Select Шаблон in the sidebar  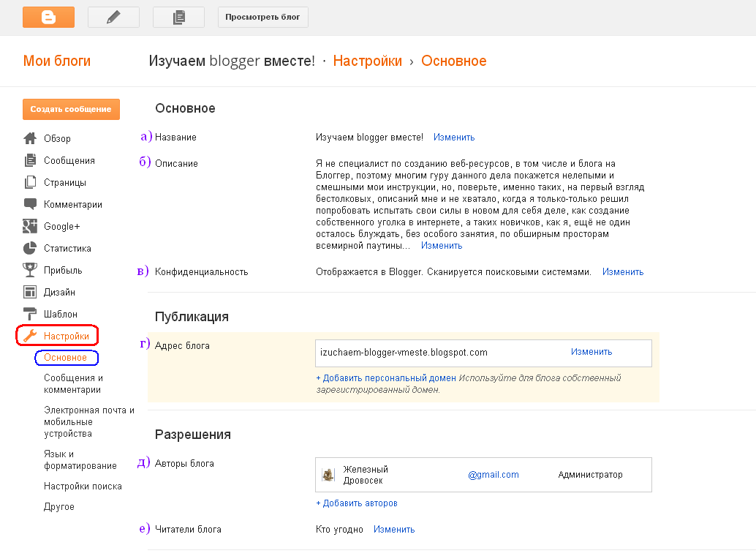pyautogui.click(x=60, y=314)
